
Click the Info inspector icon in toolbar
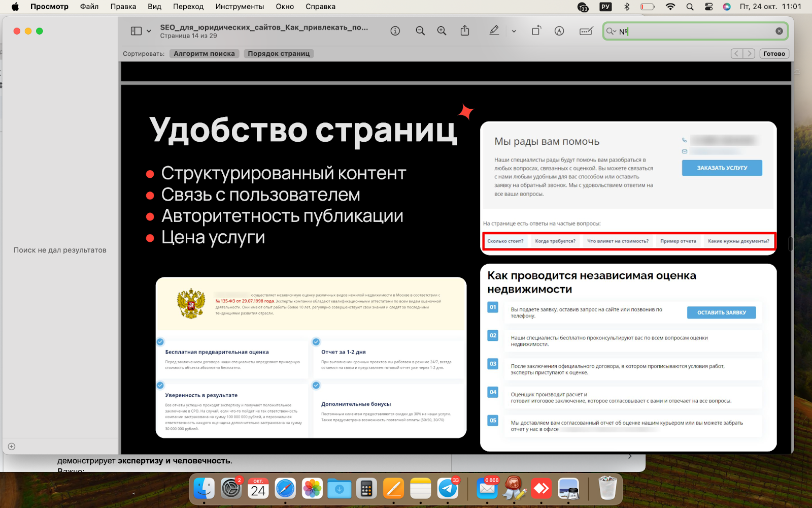pos(395,30)
